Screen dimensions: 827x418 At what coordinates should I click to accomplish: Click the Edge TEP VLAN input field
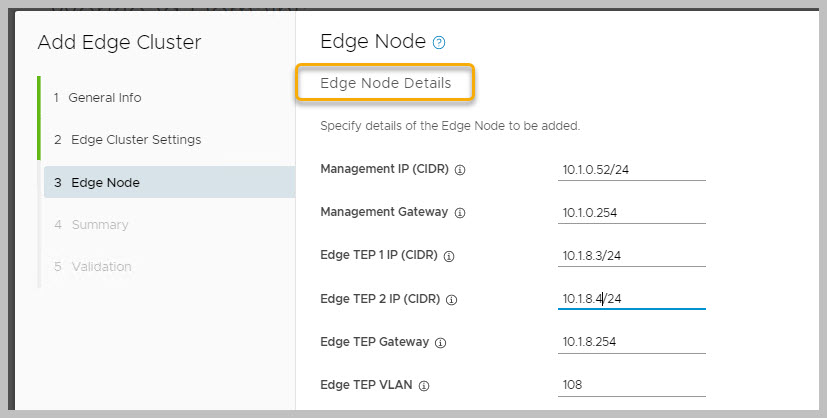[x=631, y=385]
